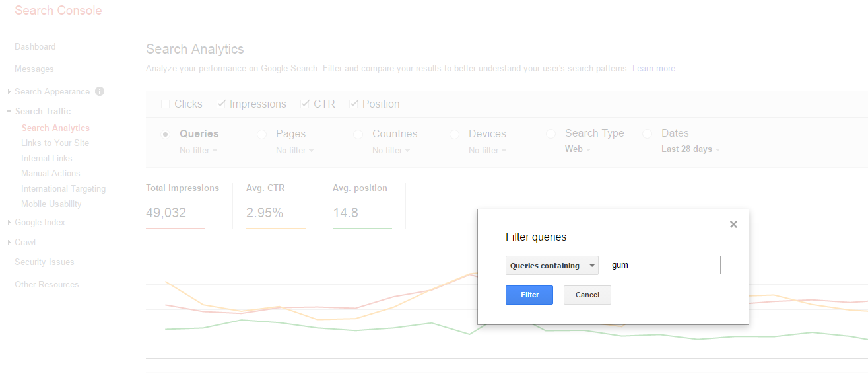Open the No filter dropdown under Countries
The height and width of the screenshot is (378, 868).
click(391, 150)
